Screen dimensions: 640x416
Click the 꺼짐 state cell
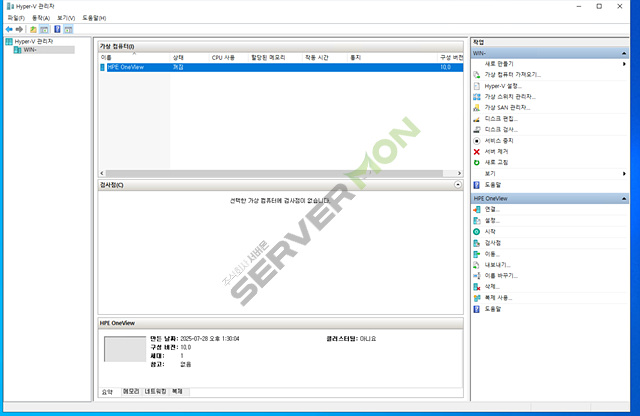[x=178, y=67]
